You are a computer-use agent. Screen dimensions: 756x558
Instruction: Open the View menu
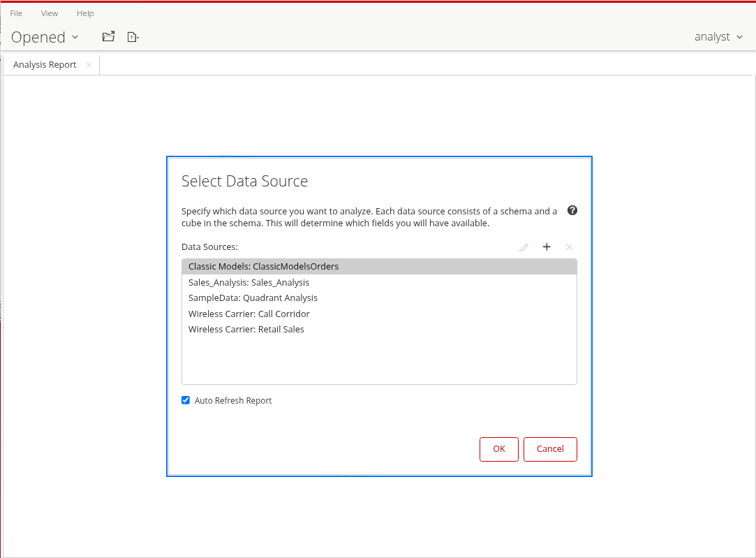click(x=50, y=13)
